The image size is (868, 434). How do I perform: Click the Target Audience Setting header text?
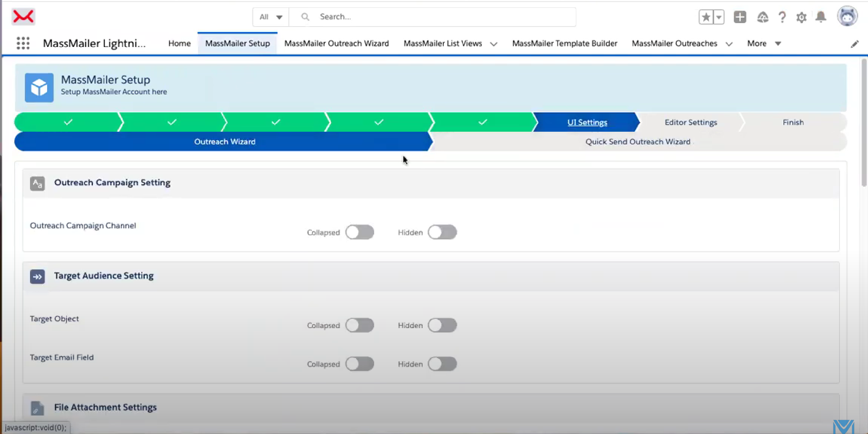click(x=104, y=276)
